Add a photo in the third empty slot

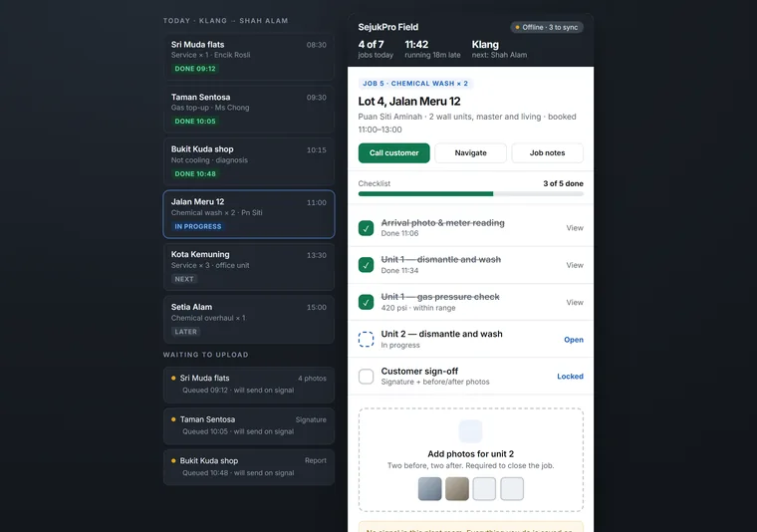pos(484,488)
